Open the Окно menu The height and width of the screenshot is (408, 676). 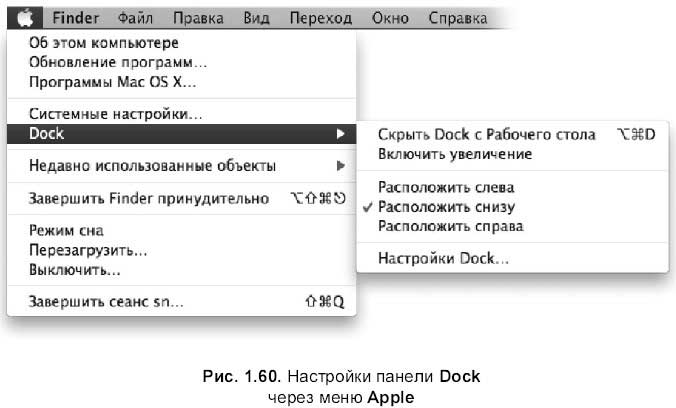coord(390,18)
